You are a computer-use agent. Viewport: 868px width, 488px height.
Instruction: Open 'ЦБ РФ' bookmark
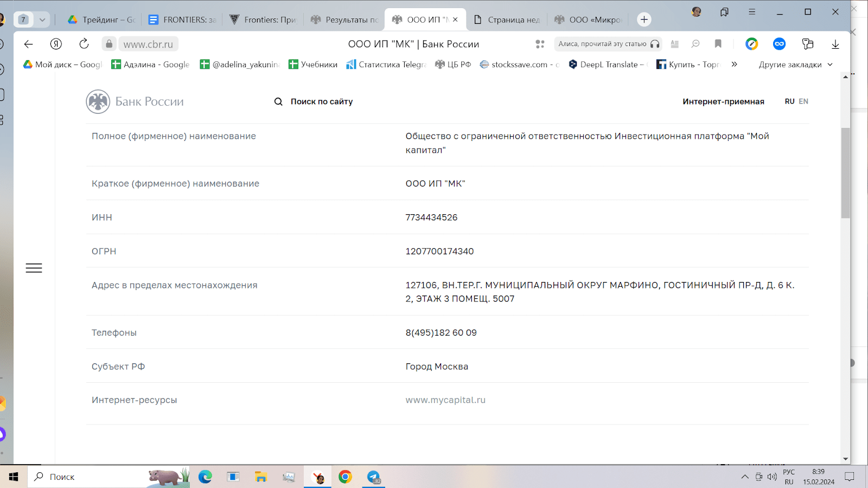click(x=453, y=65)
